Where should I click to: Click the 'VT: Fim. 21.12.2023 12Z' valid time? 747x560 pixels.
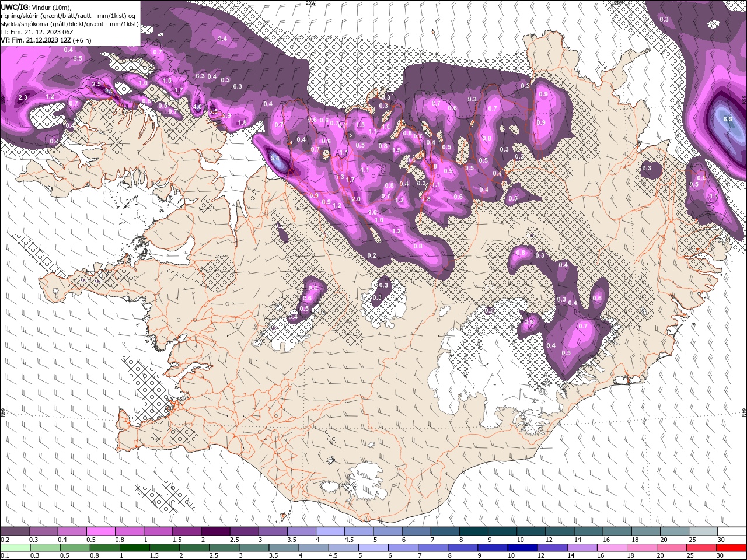click(x=46, y=40)
